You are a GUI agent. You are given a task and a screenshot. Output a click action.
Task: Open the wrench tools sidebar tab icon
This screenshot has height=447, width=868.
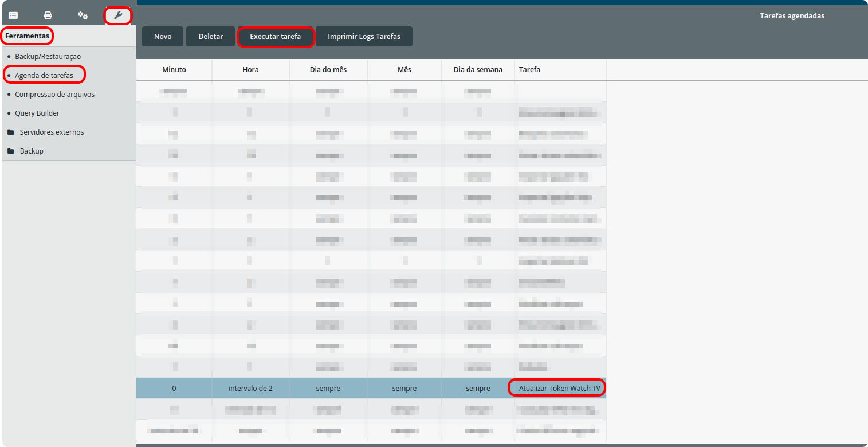[118, 15]
